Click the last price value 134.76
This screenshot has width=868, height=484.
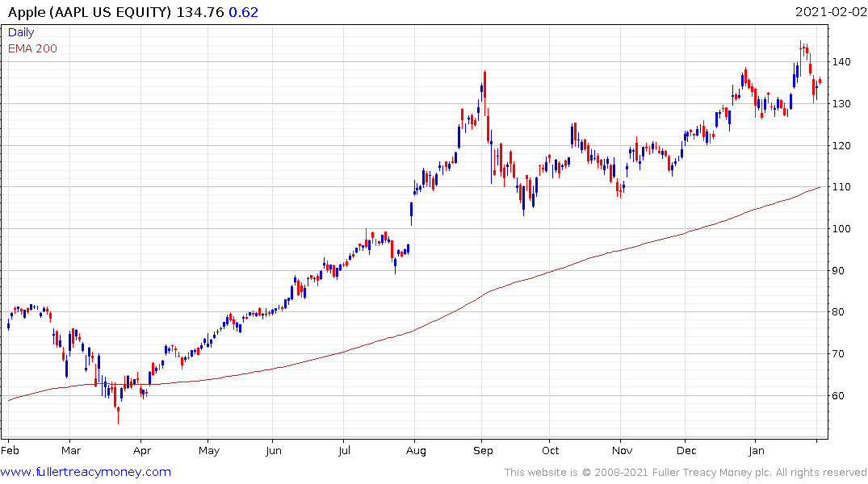(x=199, y=12)
